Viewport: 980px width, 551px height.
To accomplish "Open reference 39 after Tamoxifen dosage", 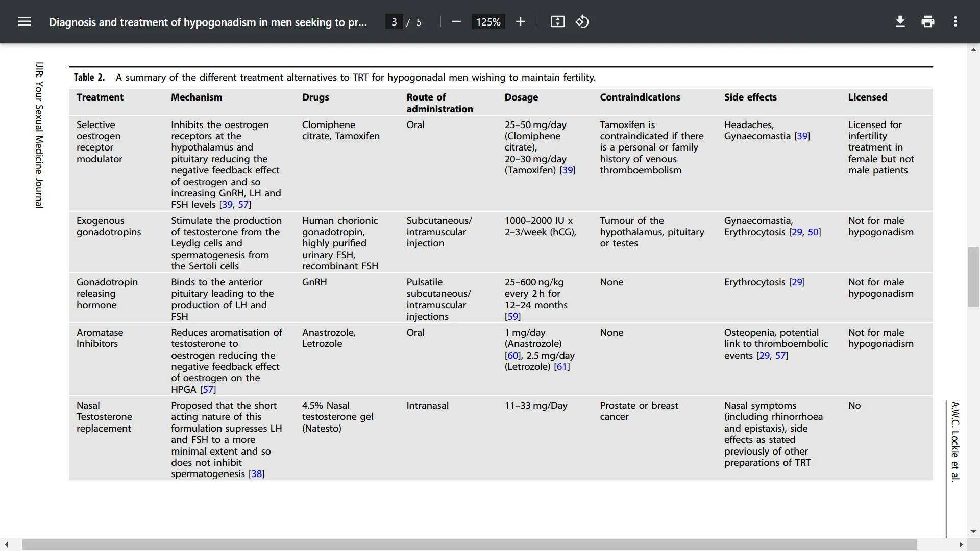I will pyautogui.click(x=568, y=170).
